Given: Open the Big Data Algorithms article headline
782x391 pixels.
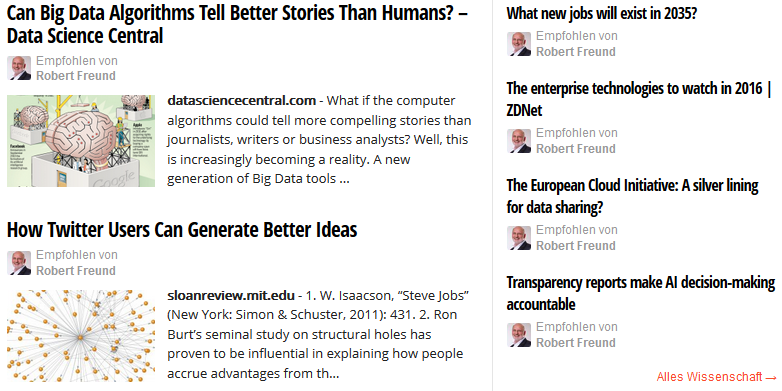Looking at the screenshot, I should 237,24.
